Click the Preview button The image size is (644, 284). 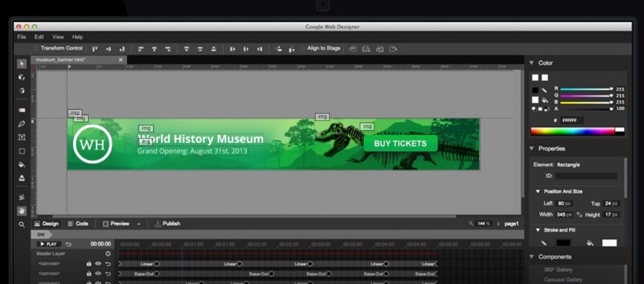point(116,224)
